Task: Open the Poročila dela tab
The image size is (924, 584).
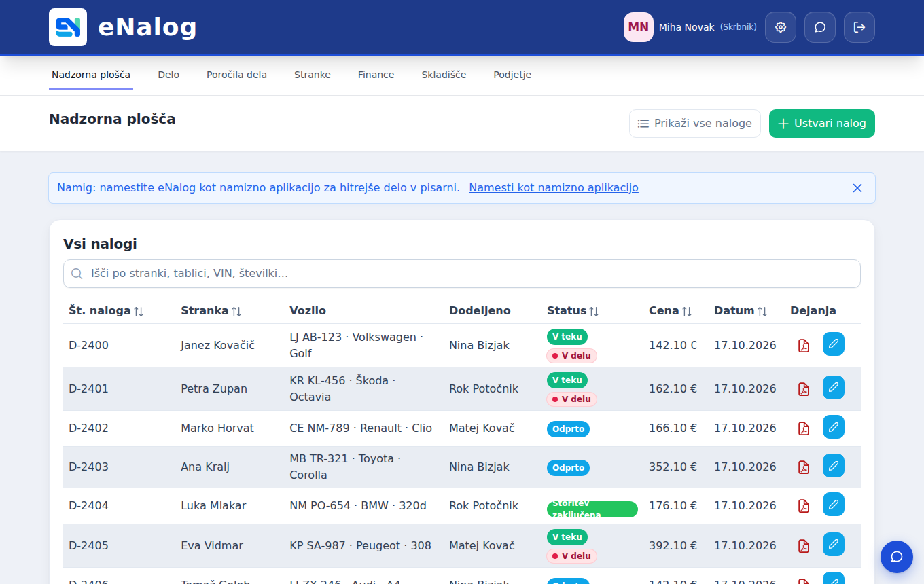Action: tap(236, 75)
